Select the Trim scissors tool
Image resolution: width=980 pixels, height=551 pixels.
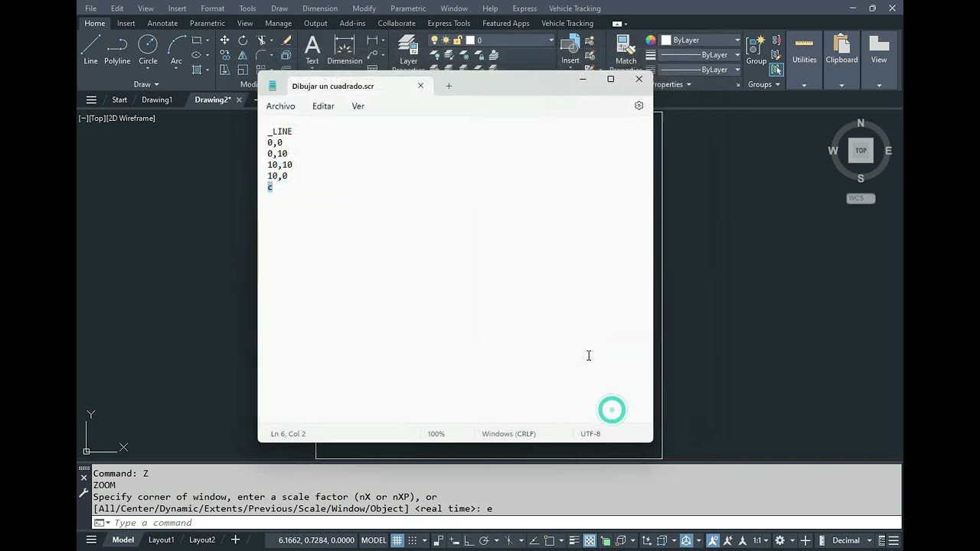(262, 40)
